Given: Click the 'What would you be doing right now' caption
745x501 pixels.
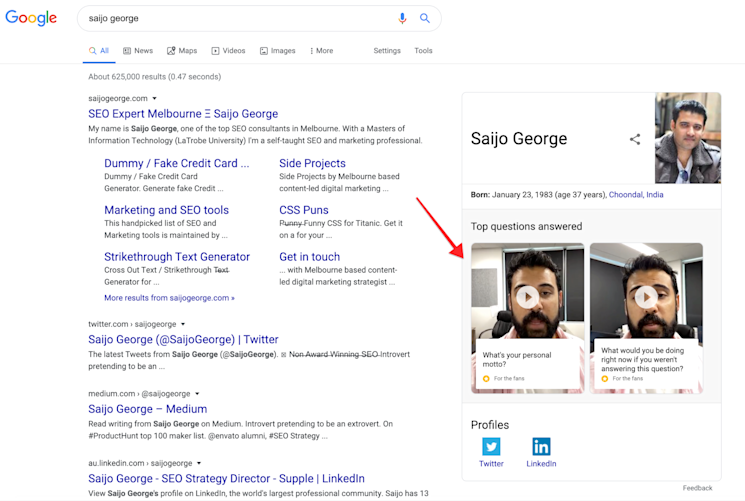Looking at the screenshot, I should (x=642, y=359).
